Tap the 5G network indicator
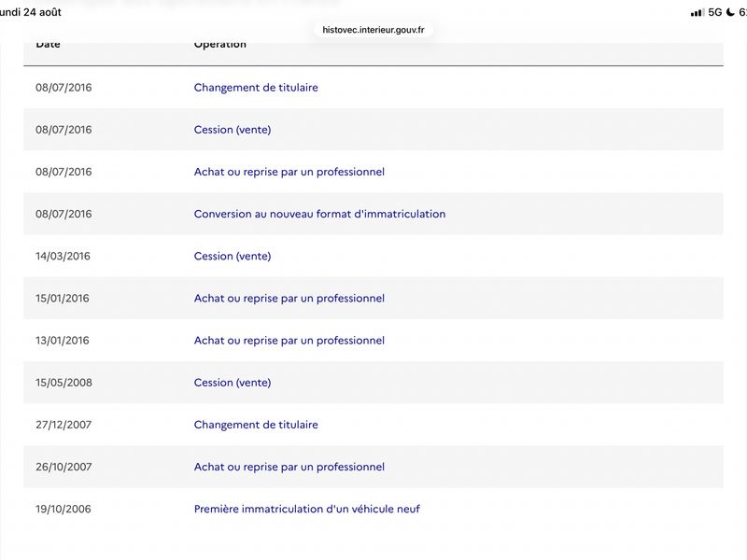 point(715,12)
